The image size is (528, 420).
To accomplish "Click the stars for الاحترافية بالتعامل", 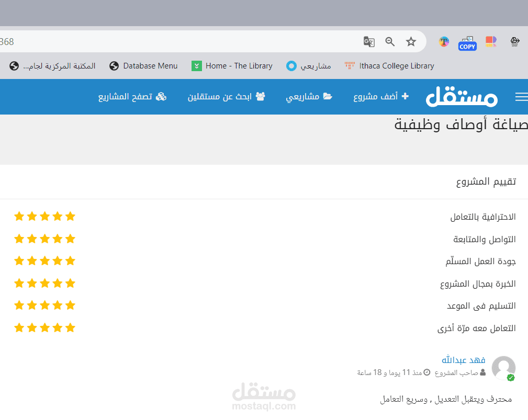I will tap(45, 216).
